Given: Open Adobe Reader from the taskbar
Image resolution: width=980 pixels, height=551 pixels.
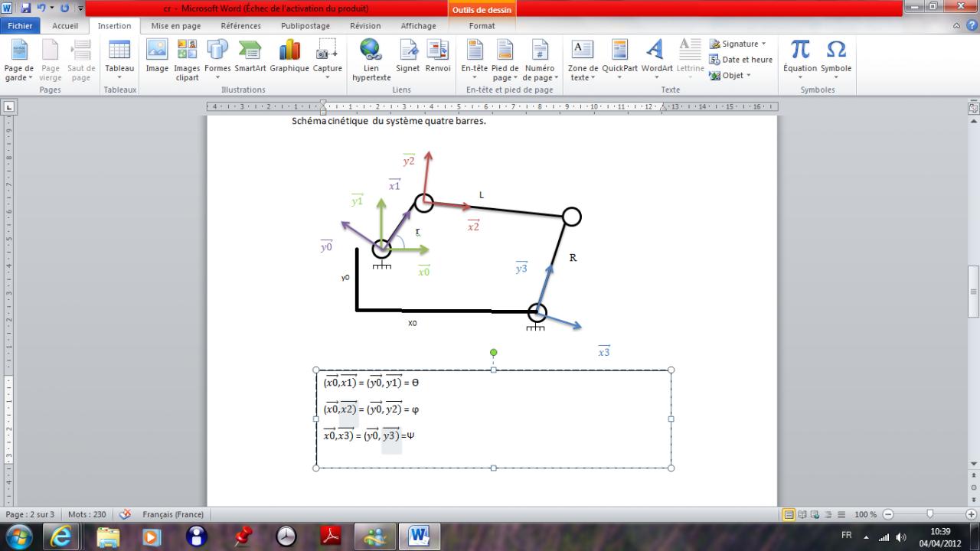Looking at the screenshot, I should tap(331, 536).
